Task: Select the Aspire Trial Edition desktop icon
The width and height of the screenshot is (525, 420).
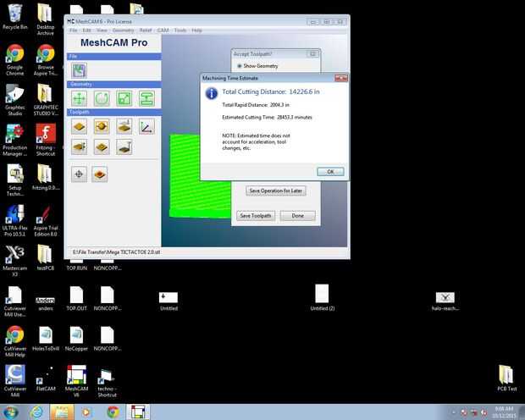Action: 46,220
